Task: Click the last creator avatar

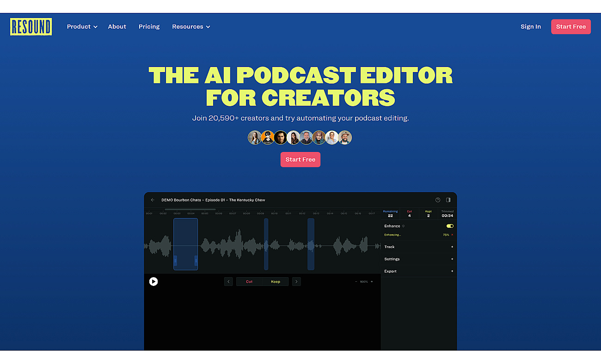Action: [x=345, y=138]
